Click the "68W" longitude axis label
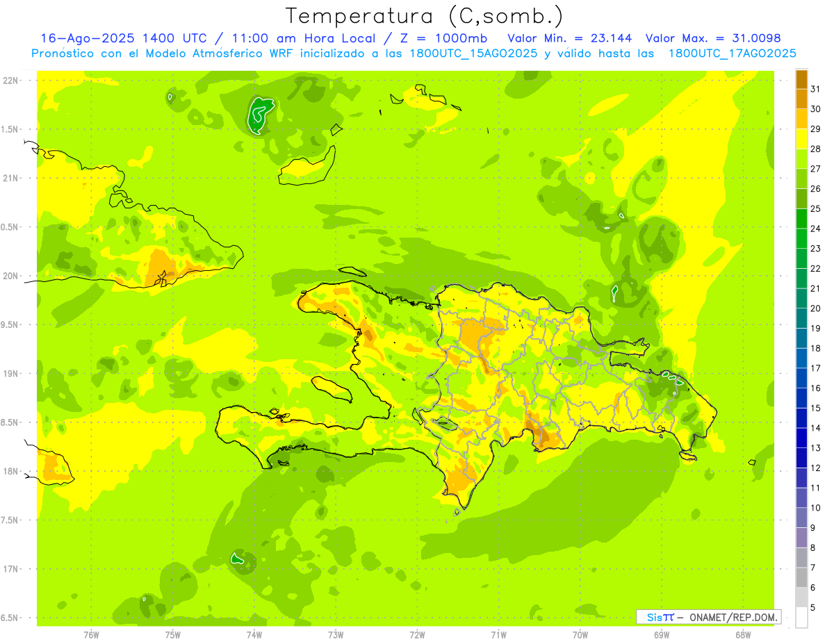The image size is (834, 644). 743,635
